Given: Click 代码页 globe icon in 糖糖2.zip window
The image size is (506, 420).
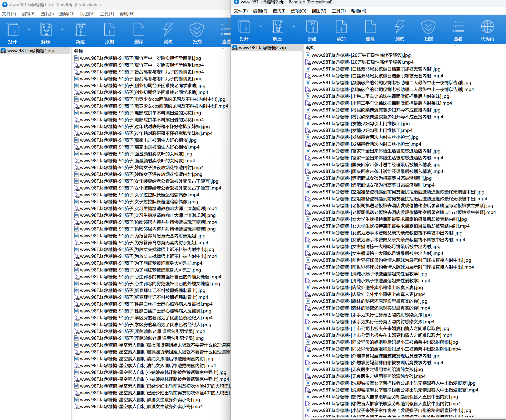Looking at the screenshot, I should coord(487,27).
